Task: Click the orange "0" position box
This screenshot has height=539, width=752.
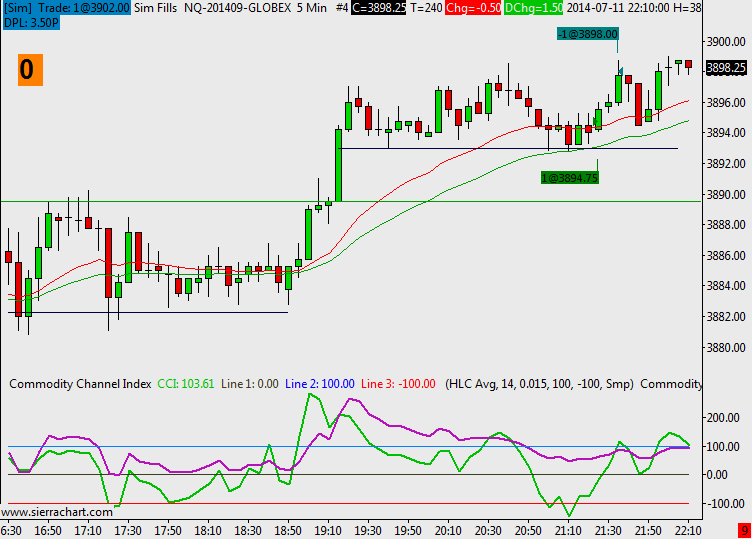Action: [30, 70]
